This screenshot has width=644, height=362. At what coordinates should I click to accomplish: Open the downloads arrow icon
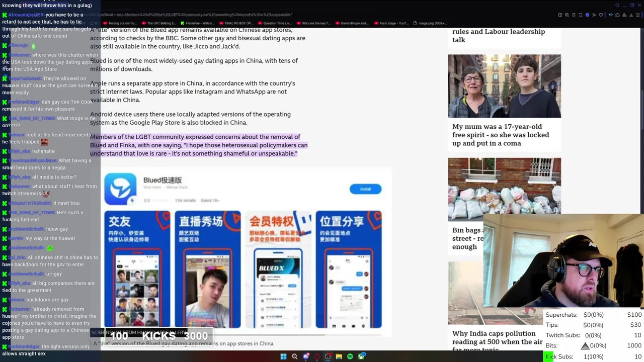pyautogui.click(x=631, y=15)
